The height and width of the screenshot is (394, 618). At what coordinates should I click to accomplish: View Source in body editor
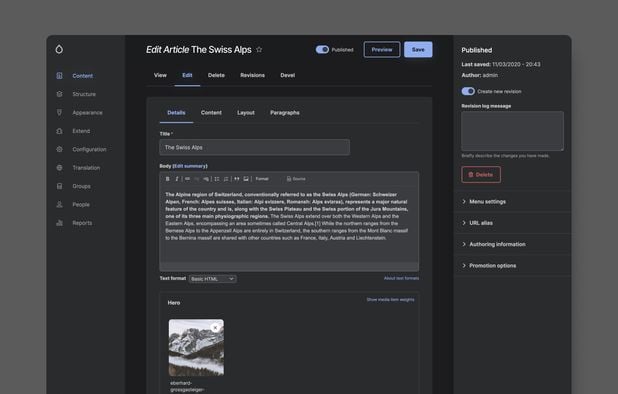(x=296, y=179)
